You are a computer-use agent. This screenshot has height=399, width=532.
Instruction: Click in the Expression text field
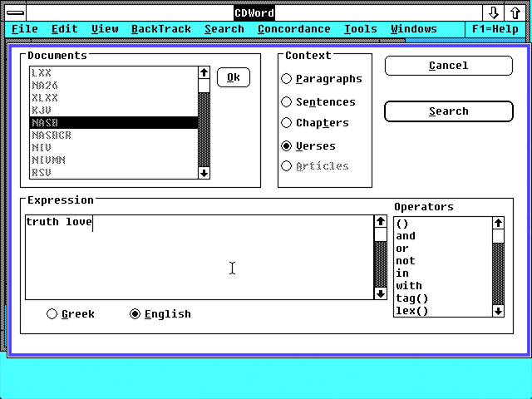click(x=199, y=257)
